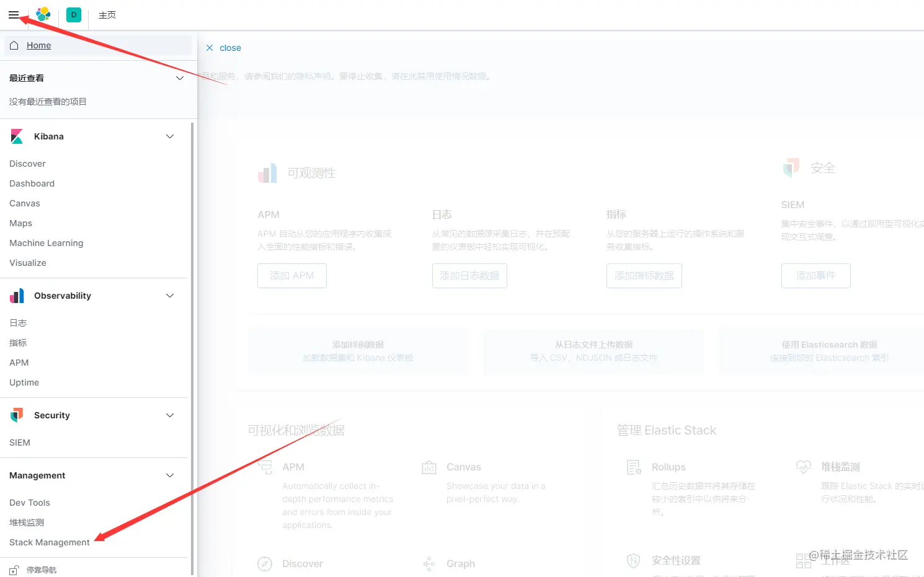Image resolution: width=924 pixels, height=577 pixels.
Task: Open Graph link in main content
Action: 461,563
